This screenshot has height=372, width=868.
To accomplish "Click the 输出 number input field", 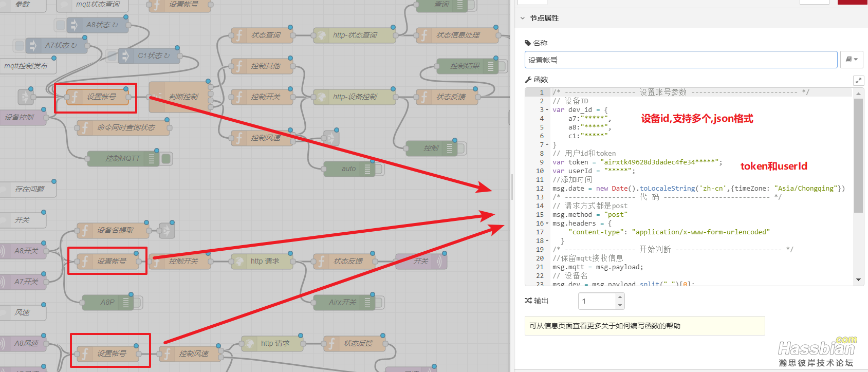I will 597,301.
